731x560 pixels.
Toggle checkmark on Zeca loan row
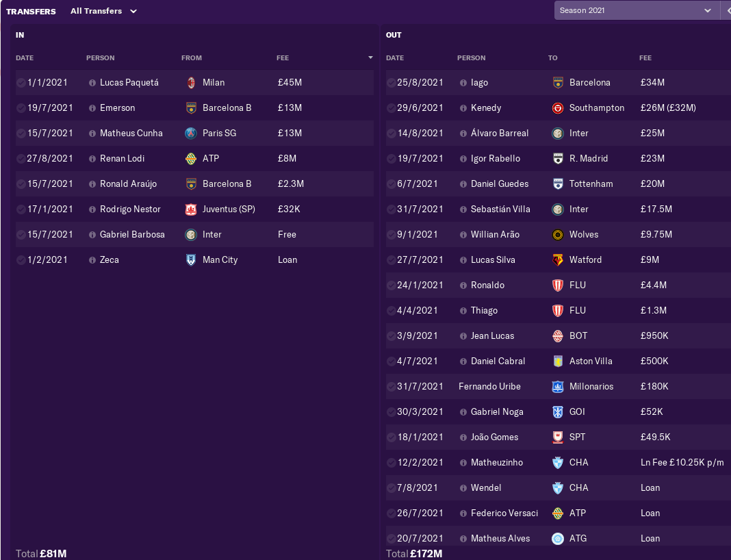coord(21,260)
